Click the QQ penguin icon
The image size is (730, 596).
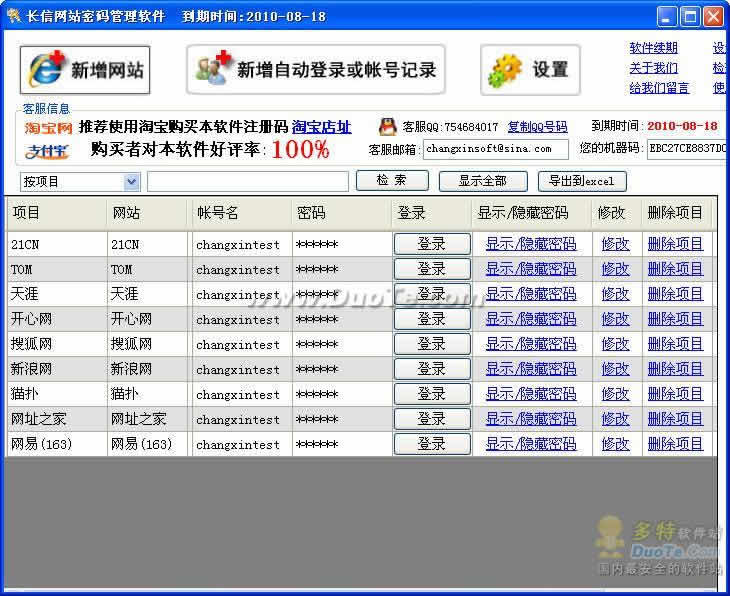(387, 126)
